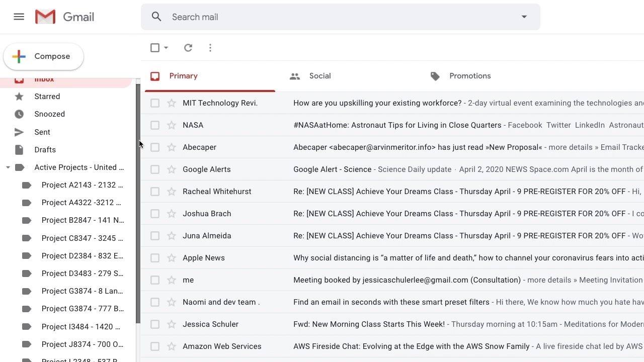Star the NASA email
The width and height of the screenshot is (644, 362).
(172, 125)
